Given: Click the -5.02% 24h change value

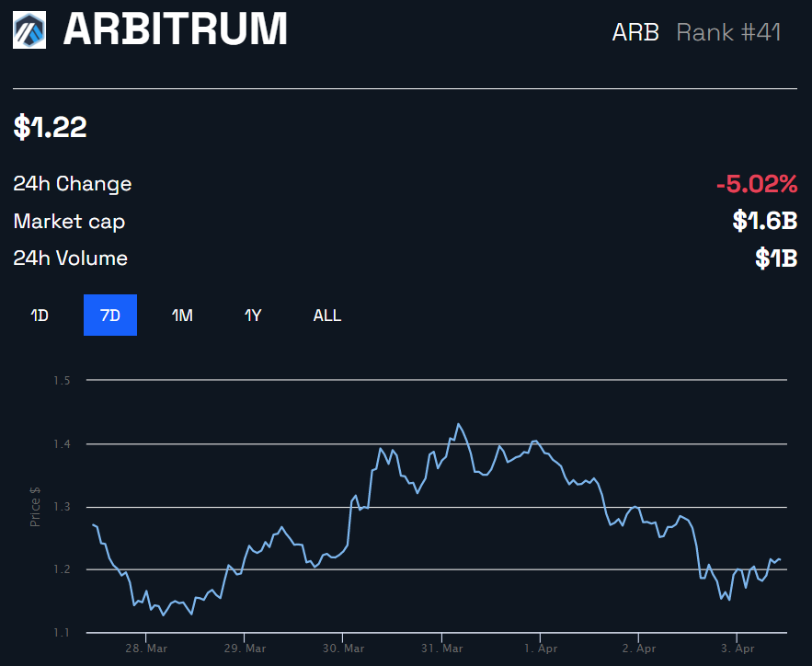Looking at the screenshot, I should 757,184.
